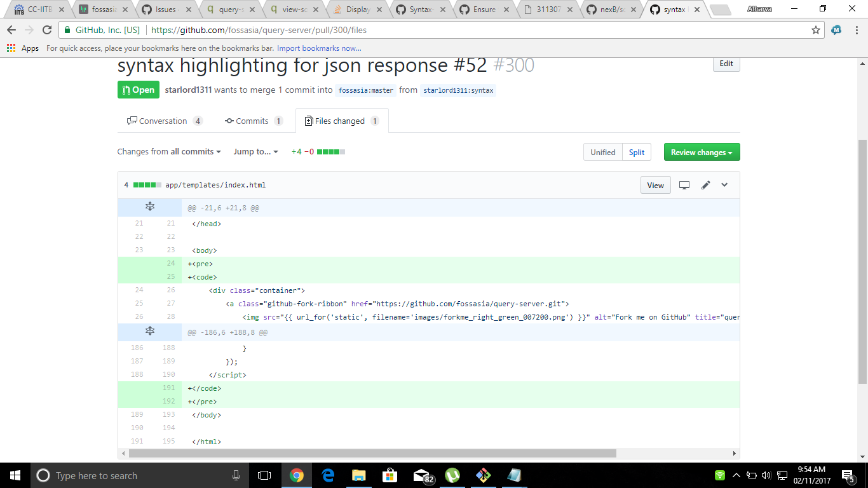Select the Files changed tab
Screen dimensions: 868x488
[x=342, y=121]
